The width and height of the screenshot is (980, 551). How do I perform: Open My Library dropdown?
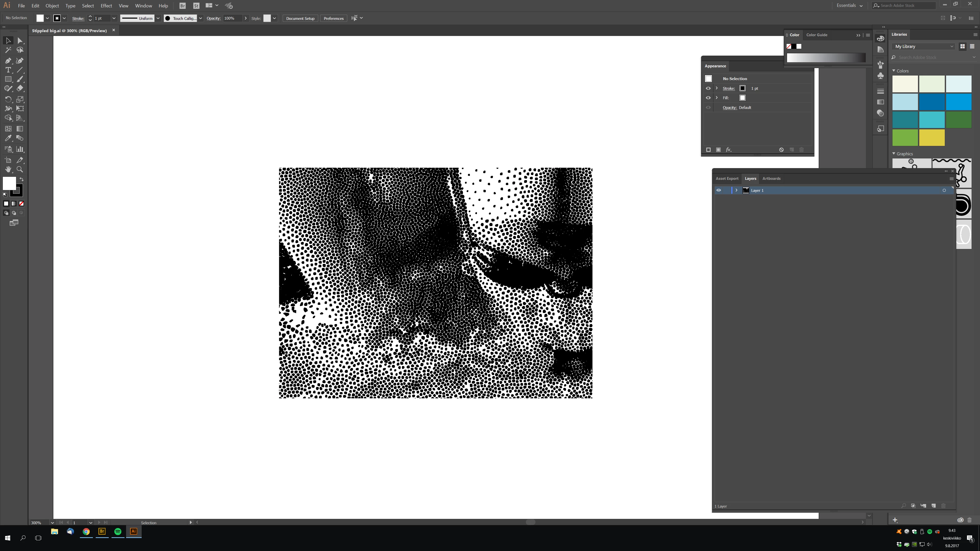coord(924,46)
